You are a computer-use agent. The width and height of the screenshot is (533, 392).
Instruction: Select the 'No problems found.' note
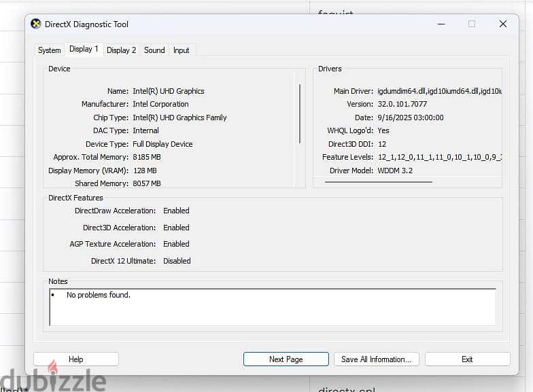[98, 295]
